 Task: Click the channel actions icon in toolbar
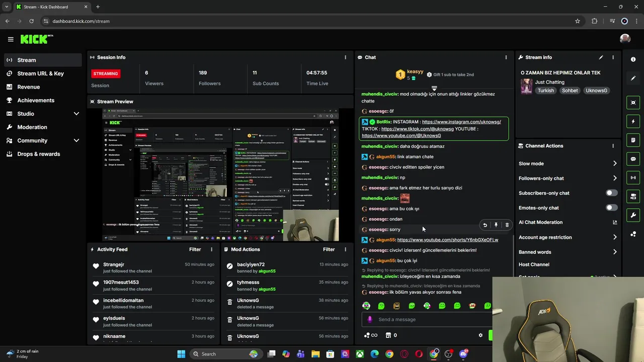[x=633, y=197]
